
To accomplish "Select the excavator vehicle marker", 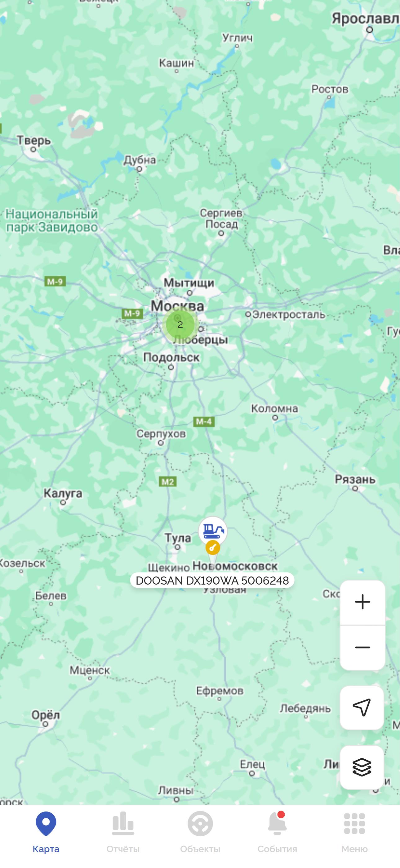I will pos(213,531).
